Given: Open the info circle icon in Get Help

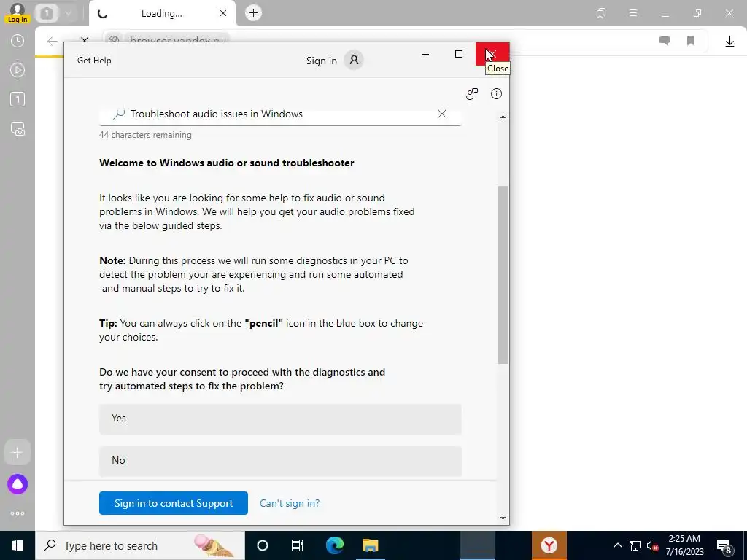Looking at the screenshot, I should 496,94.
